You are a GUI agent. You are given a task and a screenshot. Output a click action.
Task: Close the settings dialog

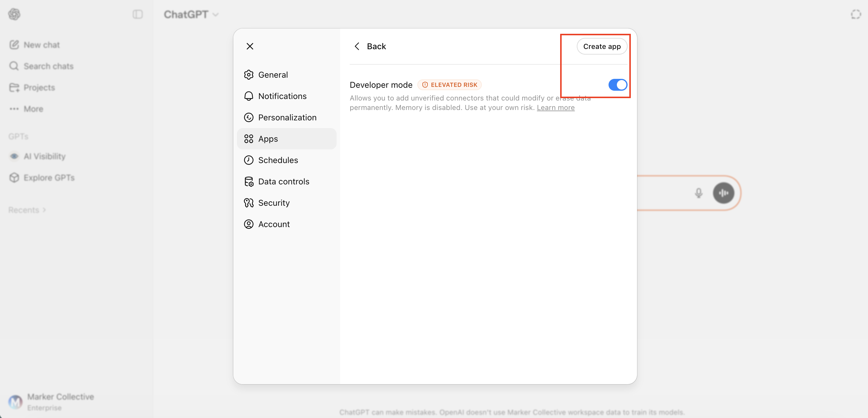(250, 47)
